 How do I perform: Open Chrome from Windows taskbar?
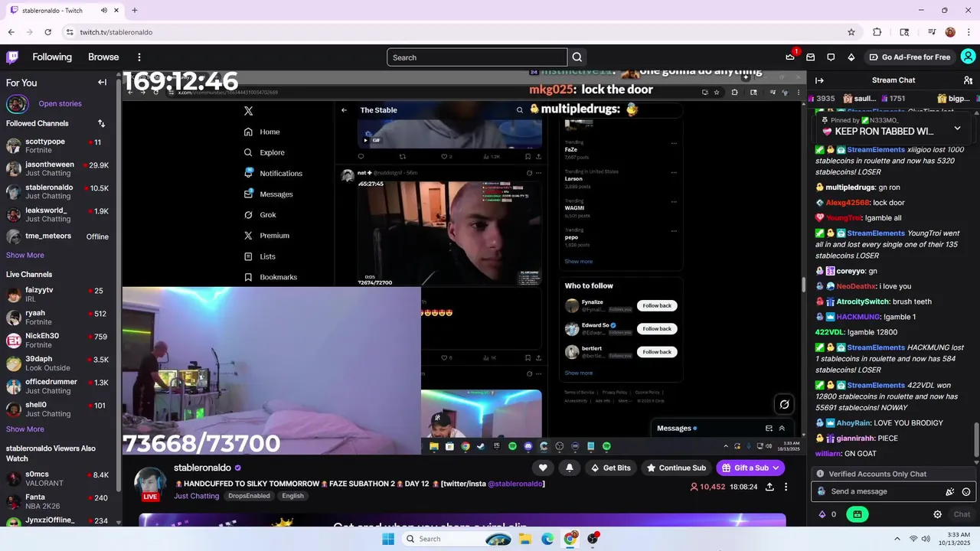pyautogui.click(x=570, y=539)
